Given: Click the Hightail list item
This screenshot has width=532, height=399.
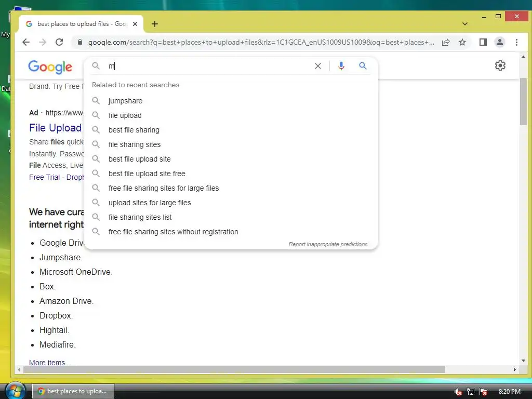Looking at the screenshot, I should 54,330.
